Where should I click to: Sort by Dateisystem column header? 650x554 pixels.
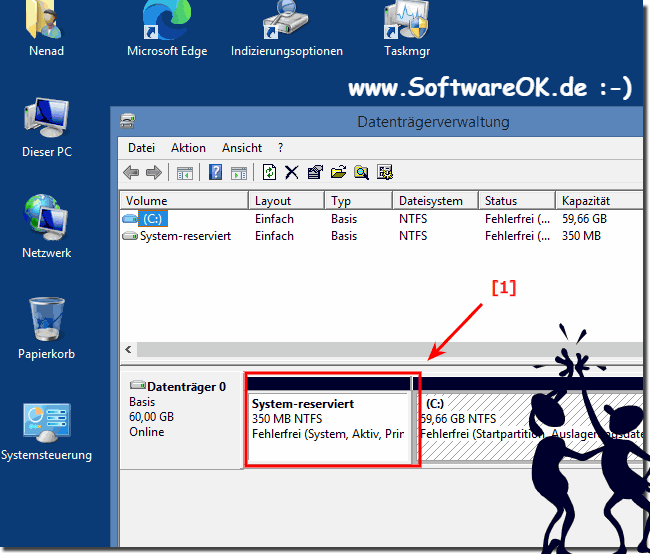[x=435, y=201]
